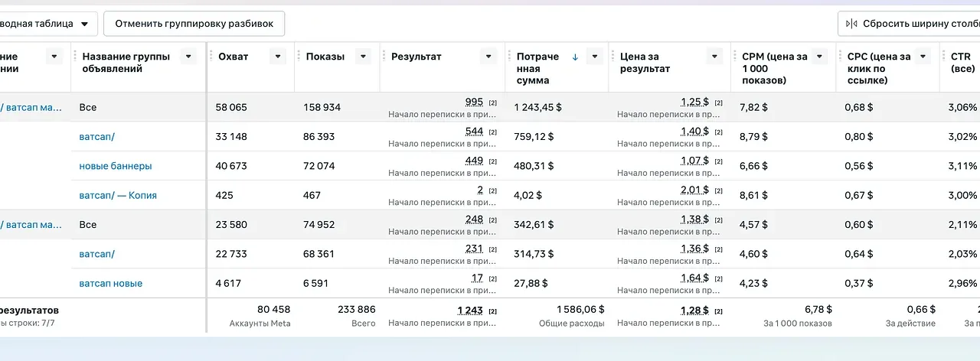This screenshot has width=980, height=361.
Task: Click the underlined cost per result 2,01 $
Action: tap(695, 190)
